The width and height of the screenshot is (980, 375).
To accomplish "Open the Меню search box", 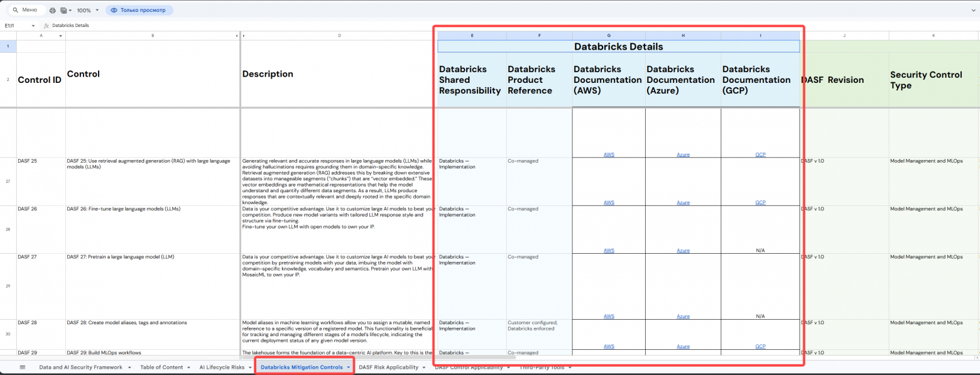I will 26,10.
